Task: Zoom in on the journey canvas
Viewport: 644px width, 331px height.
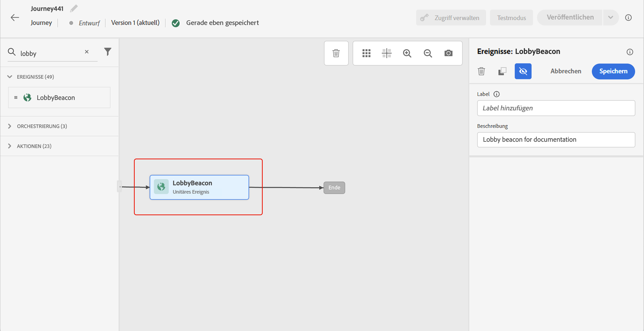Action: [x=407, y=53]
